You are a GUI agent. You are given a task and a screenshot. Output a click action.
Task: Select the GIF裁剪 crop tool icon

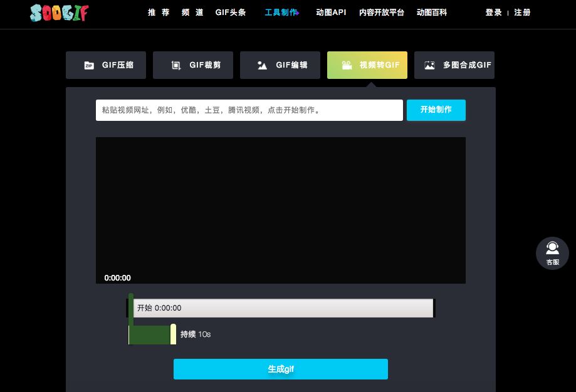coord(176,64)
